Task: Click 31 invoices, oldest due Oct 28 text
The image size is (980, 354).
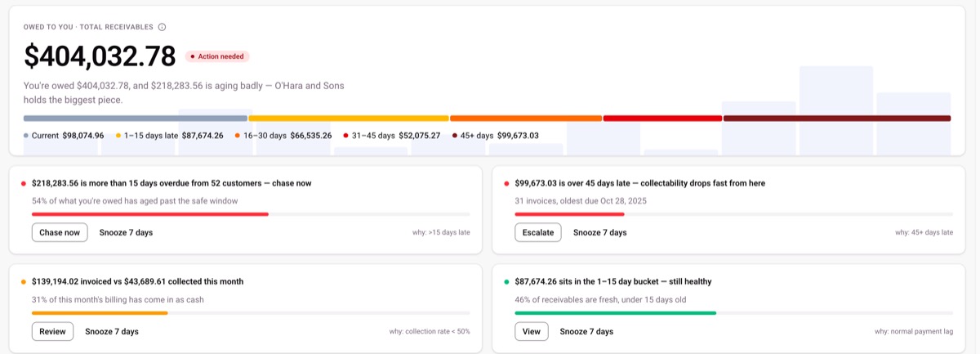Action: pyautogui.click(x=581, y=200)
